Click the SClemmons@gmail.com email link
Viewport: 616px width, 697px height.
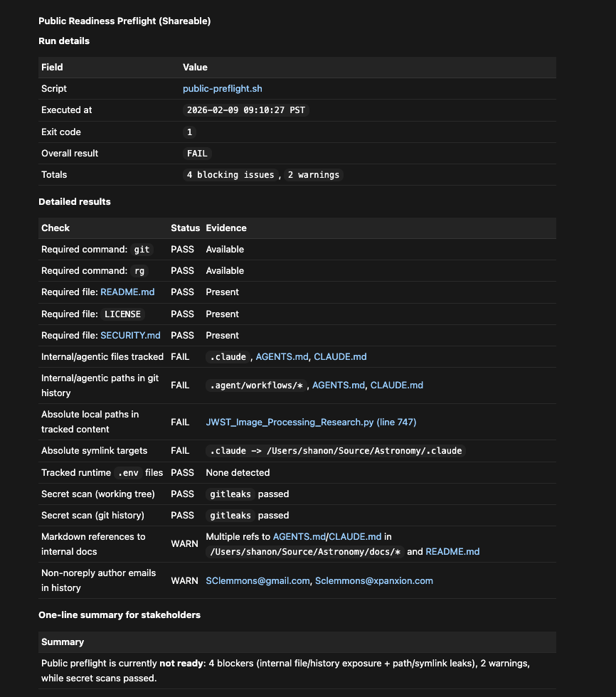[257, 580]
